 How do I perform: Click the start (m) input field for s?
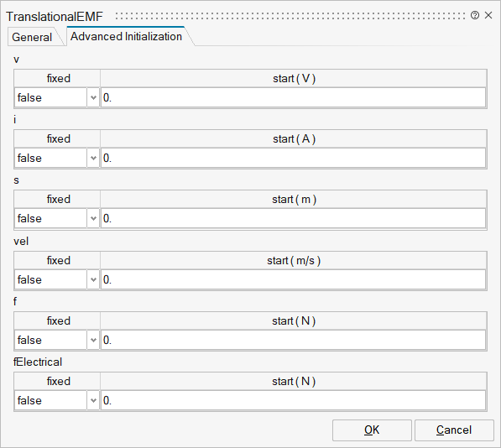click(294, 218)
